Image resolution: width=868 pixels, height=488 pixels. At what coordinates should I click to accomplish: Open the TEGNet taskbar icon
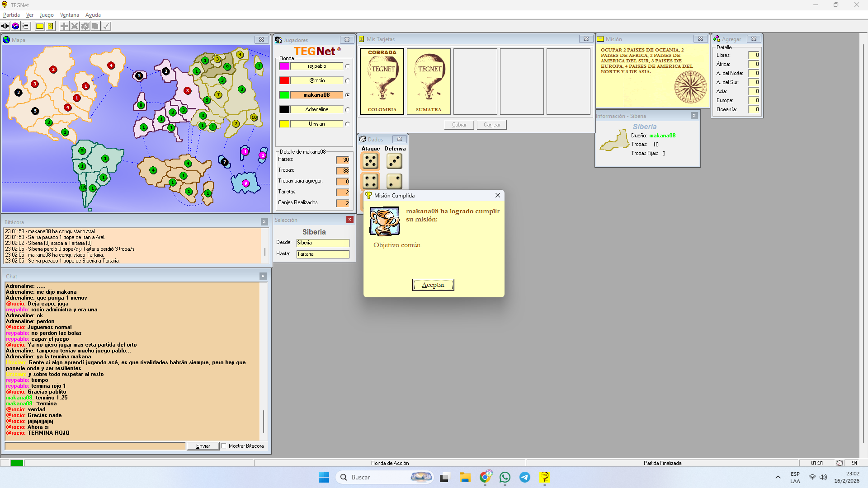pos(544,477)
